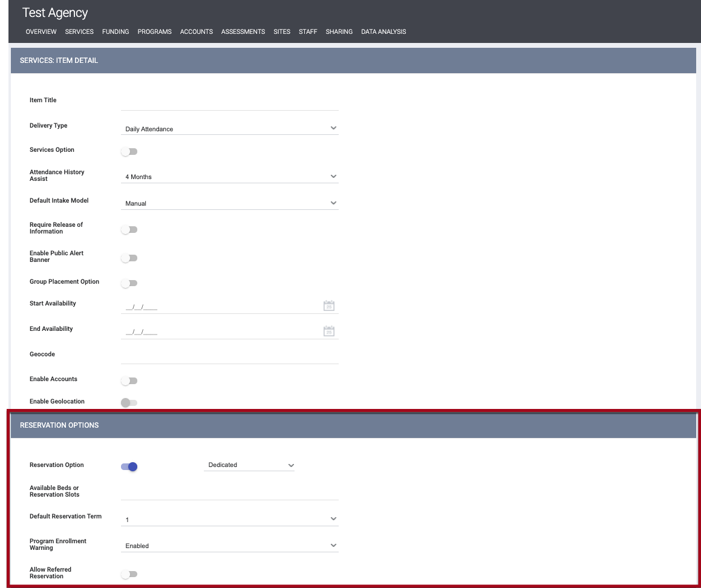The height and width of the screenshot is (588, 701).
Task: Click the Reservation Options section header
Action: (353, 425)
